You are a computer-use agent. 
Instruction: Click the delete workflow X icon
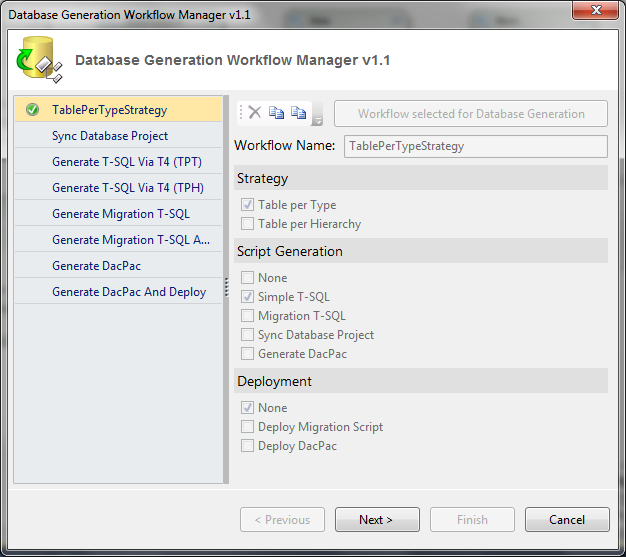pos(255,113)
